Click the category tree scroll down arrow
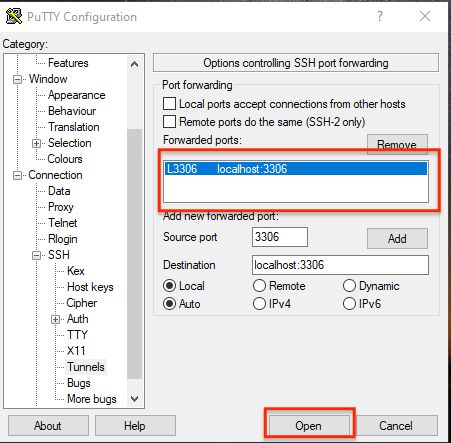This screenshot has height=443, width=451. (x=134, y=399)
